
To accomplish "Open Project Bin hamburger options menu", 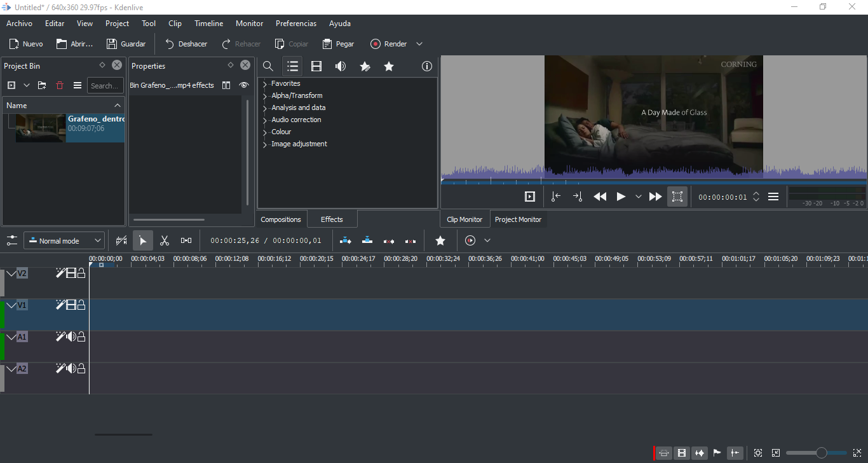I will tap(78, 85).
